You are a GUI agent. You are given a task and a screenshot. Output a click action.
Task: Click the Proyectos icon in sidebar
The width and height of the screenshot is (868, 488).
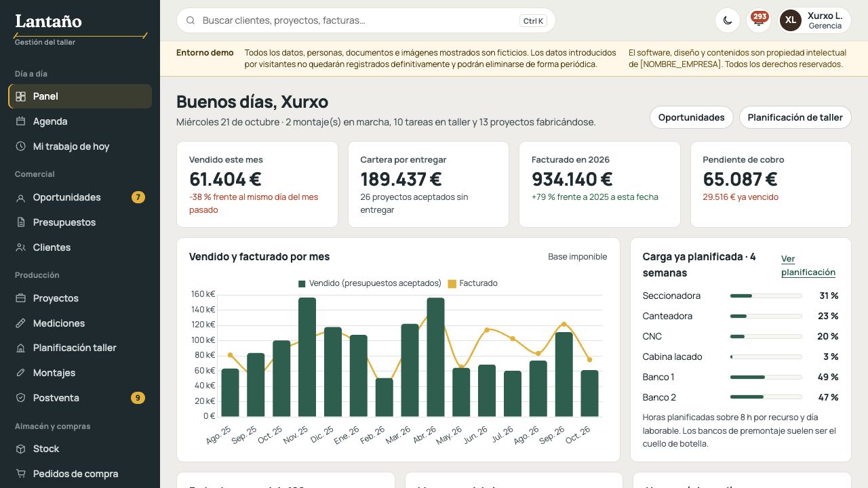click(20, 298)
